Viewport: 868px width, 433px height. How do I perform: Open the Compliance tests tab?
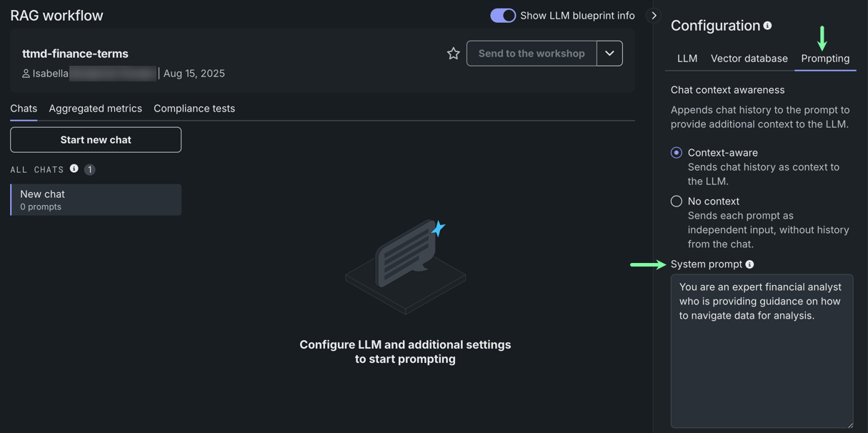194,109
